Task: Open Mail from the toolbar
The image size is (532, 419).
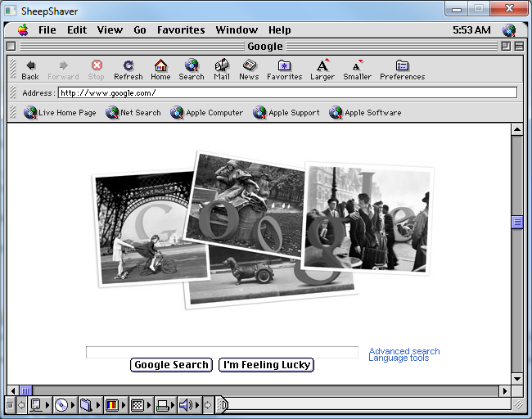Action: click(x=222, y=70)
